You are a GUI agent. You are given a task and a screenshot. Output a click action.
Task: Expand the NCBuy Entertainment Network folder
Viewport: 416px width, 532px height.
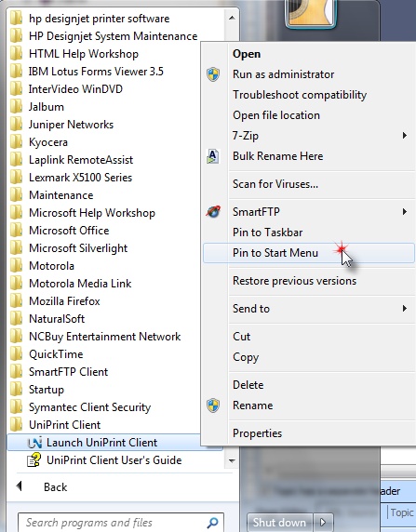[x=104, y=337]
